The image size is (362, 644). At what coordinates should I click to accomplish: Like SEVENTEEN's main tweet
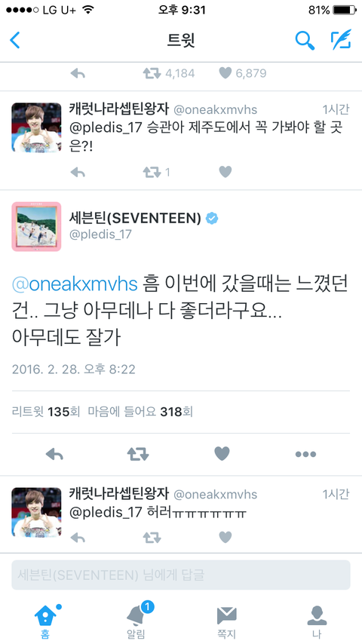pyautogui.click(x=222, y=454)
